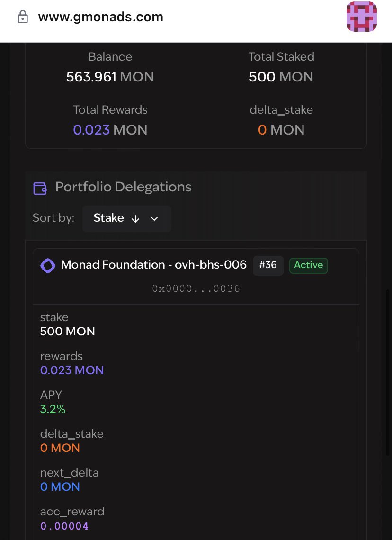392x540 pixels.
Task: Click the #36 validator rank badge
Action: coord(268,265)
